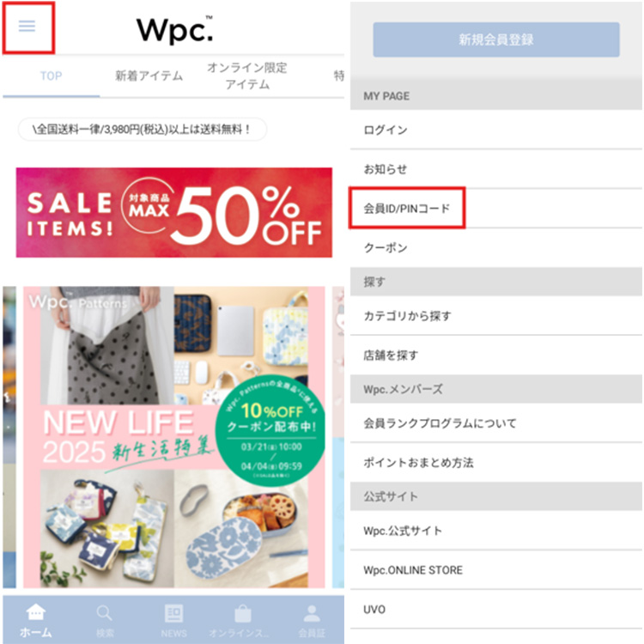
Task: Switch to the 新着アイテム tab
Action: coord(149,76)
